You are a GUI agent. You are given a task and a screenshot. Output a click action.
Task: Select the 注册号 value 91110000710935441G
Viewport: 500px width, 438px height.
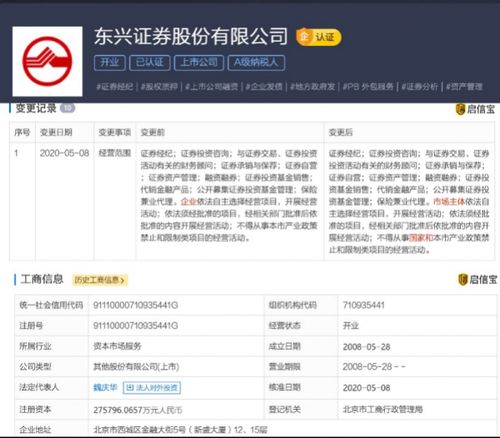tap(136, 326)
